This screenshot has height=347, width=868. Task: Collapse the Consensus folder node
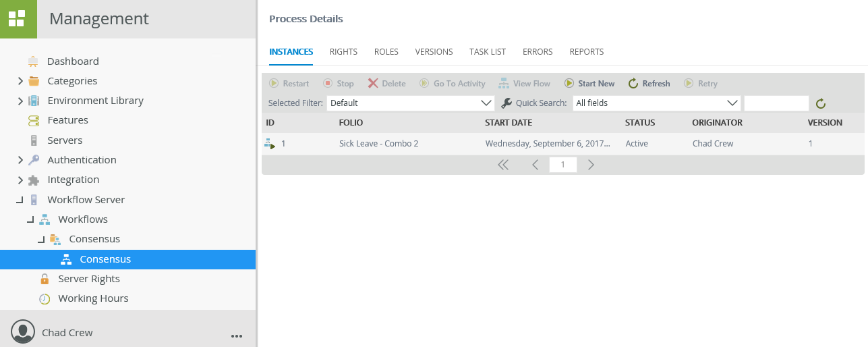pos(41,240)
